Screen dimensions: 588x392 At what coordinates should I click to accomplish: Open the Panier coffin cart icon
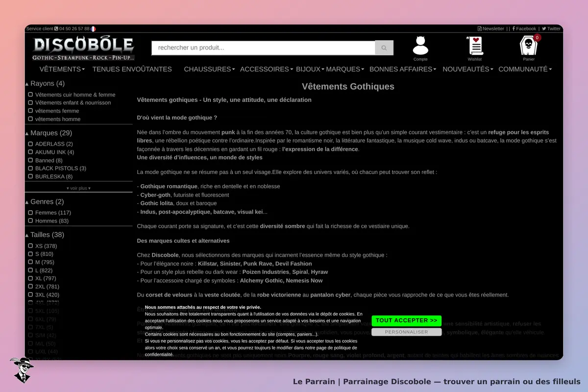529,46
